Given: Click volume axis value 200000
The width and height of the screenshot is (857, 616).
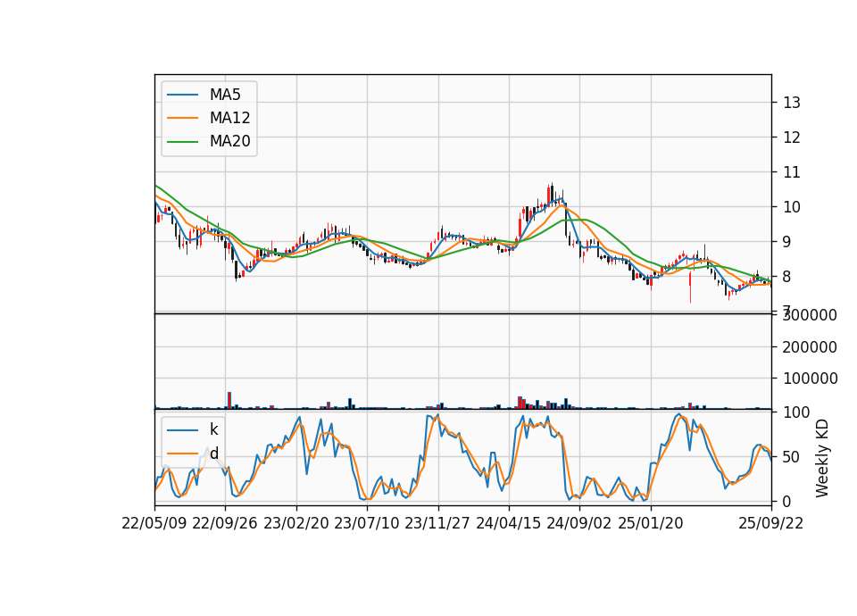Looking at the screenshot, I should coord(810,347).
